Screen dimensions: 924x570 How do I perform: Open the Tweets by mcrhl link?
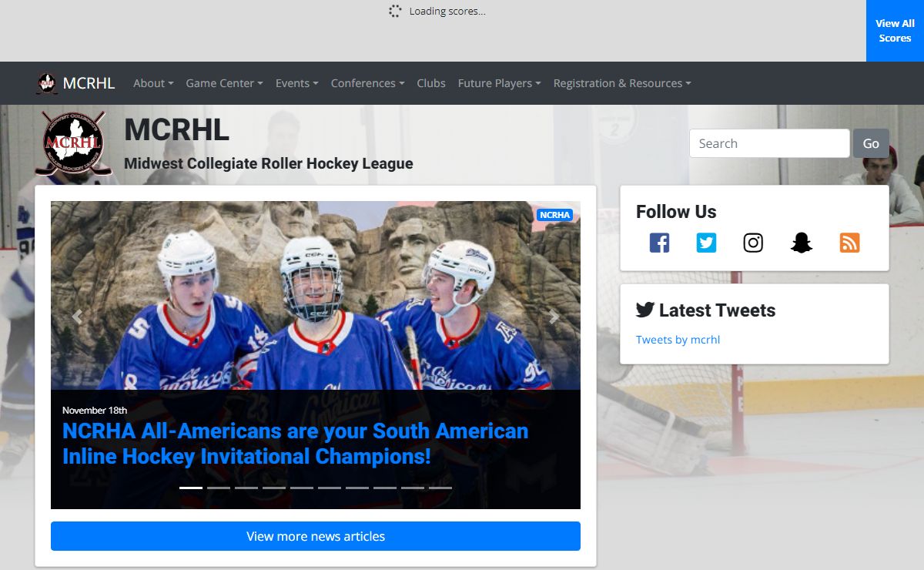coord(678,340)
